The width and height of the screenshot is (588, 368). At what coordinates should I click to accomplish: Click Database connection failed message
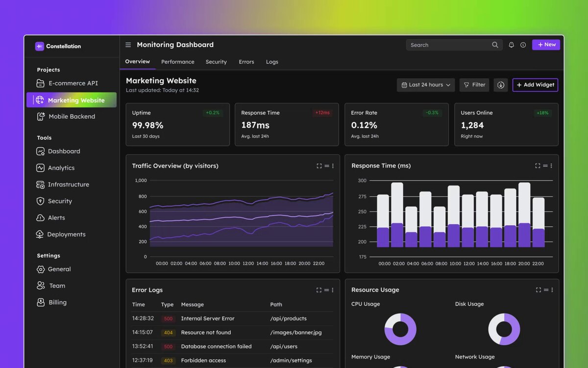pos(216,346)
